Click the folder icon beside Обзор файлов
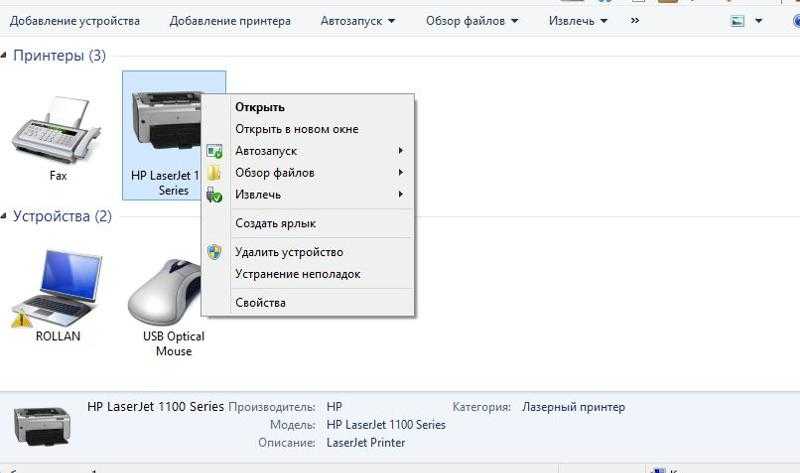 pyautogui.click(x=214, y=173)
